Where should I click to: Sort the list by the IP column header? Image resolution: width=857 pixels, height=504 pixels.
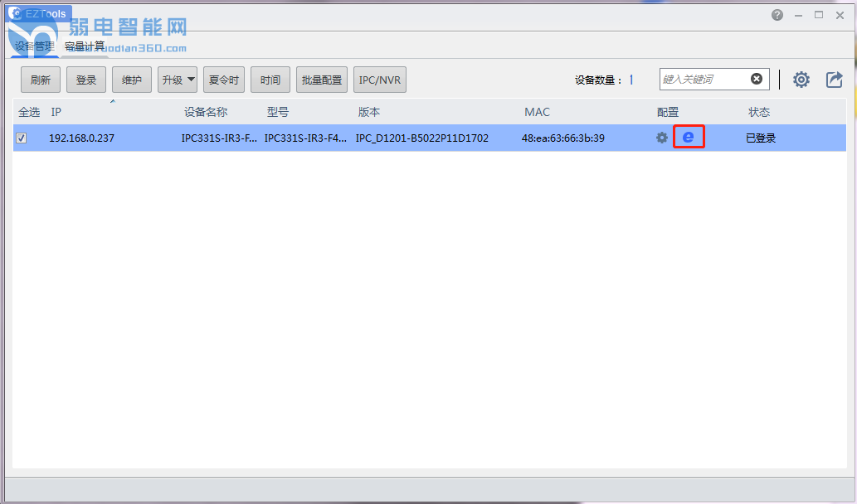56,112
